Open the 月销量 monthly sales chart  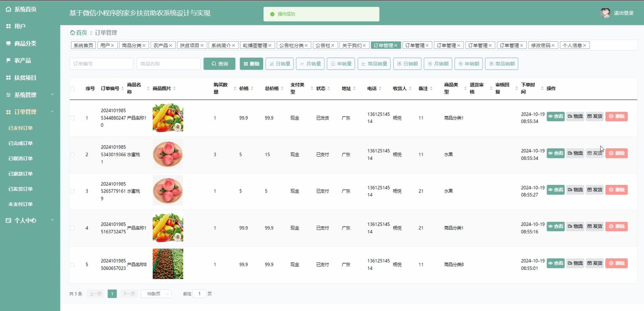[x=310, y=64]
